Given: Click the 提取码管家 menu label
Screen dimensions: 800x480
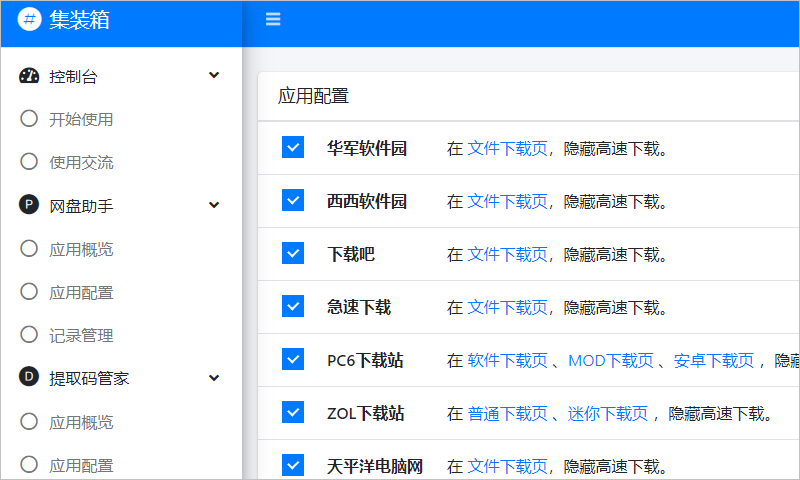Looking at the screenshot, I should pos(89,378).
